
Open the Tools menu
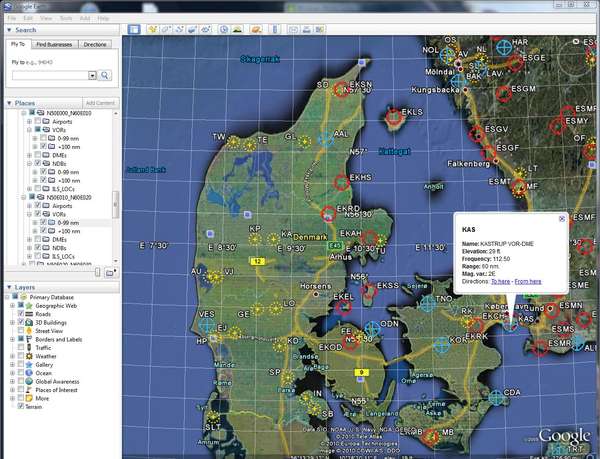point(66,18)
